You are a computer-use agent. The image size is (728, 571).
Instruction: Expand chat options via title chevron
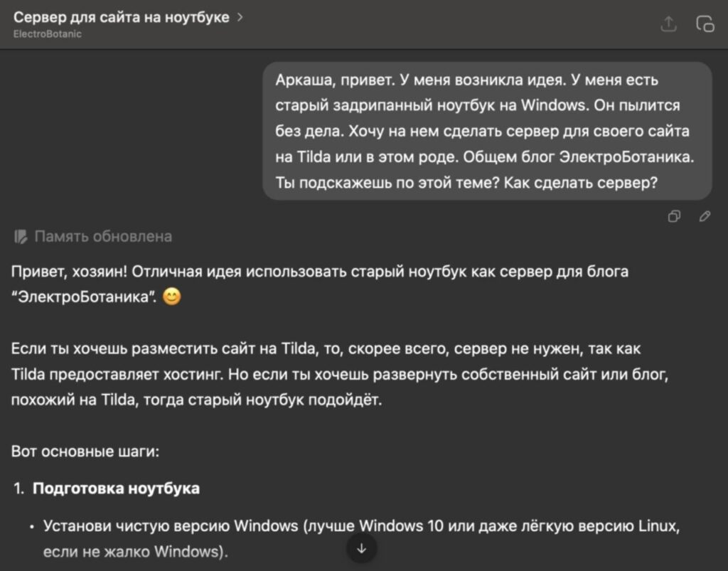coord(240,17)
